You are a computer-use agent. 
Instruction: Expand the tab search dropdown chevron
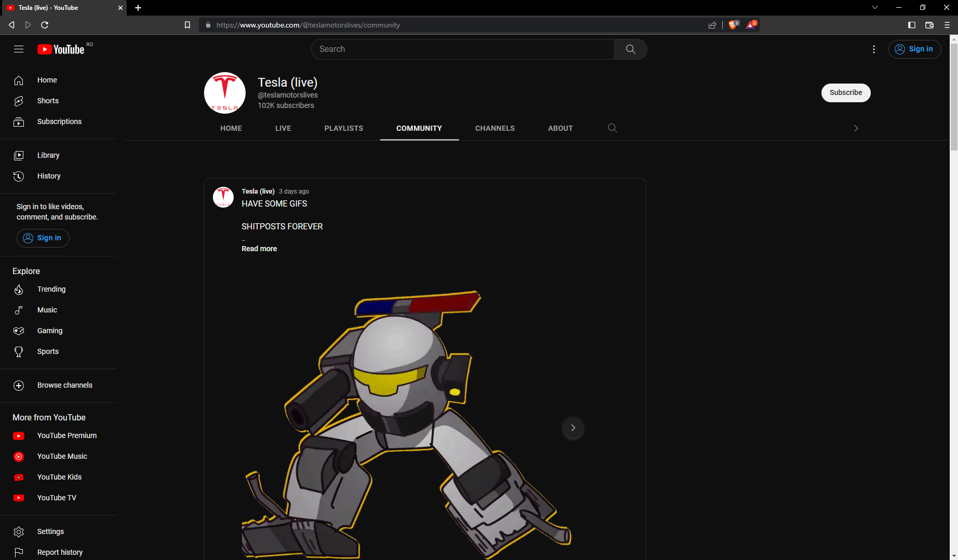click(x=875, y=8)
